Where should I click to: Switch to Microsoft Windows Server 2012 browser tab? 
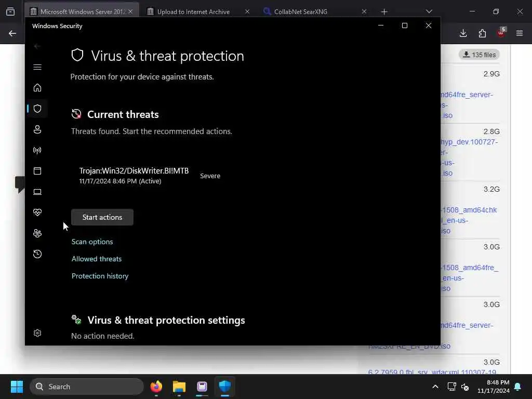82,11
